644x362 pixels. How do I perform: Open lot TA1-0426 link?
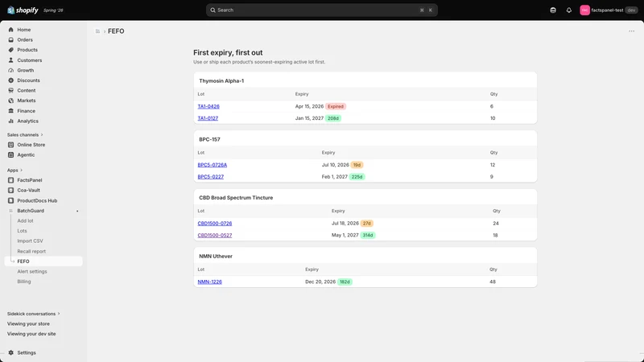[208, 106]
